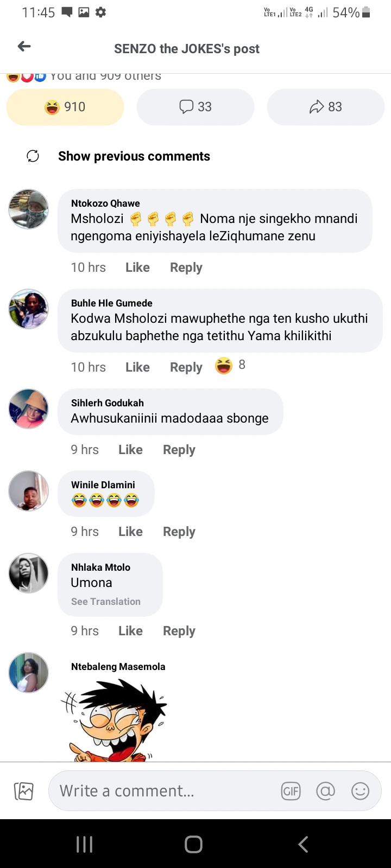The height and width of the screenshot is (868, 391).
Task: Show previous comments
Action: [x=134, y=156]
